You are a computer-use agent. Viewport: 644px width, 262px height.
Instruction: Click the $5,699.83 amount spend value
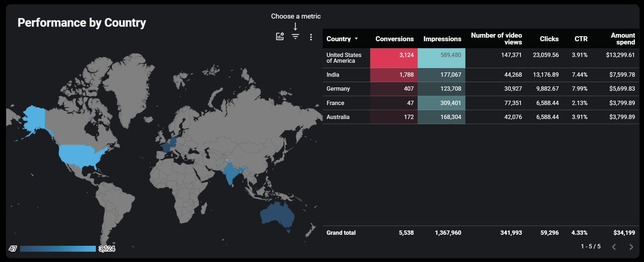(622, 89)
